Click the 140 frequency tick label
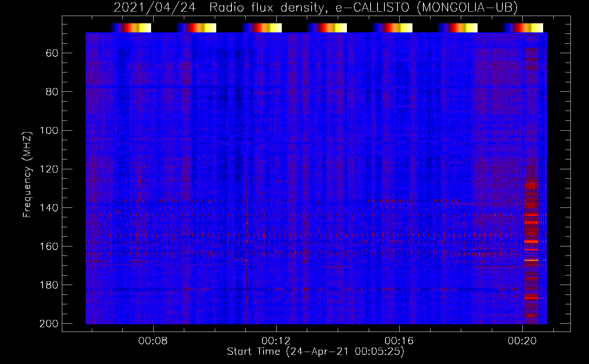 click(49, 208)
